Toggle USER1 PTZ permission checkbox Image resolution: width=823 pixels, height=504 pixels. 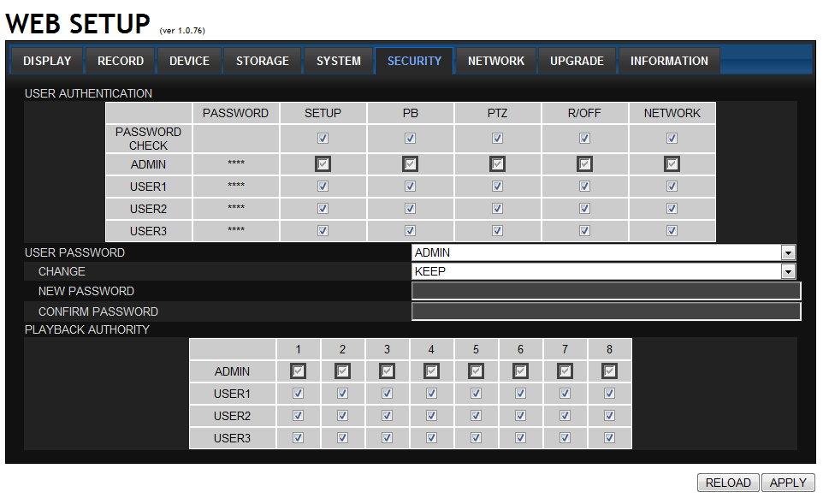pyautogui.click(x=497, y=187)
